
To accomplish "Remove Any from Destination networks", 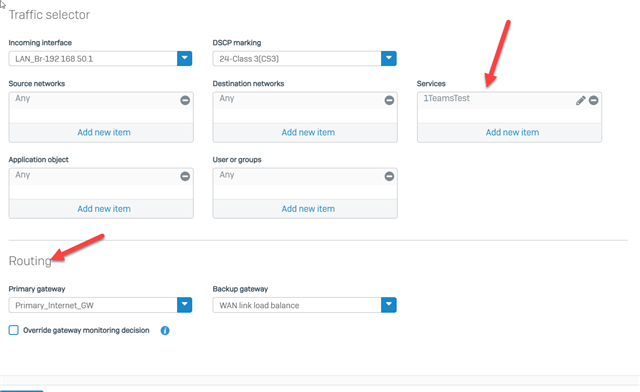I will 389,100.
